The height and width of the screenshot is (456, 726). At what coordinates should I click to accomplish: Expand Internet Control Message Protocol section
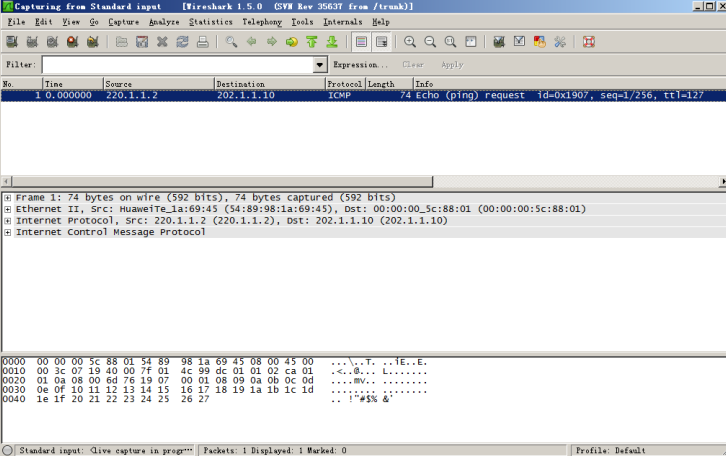tap(8, 232)
